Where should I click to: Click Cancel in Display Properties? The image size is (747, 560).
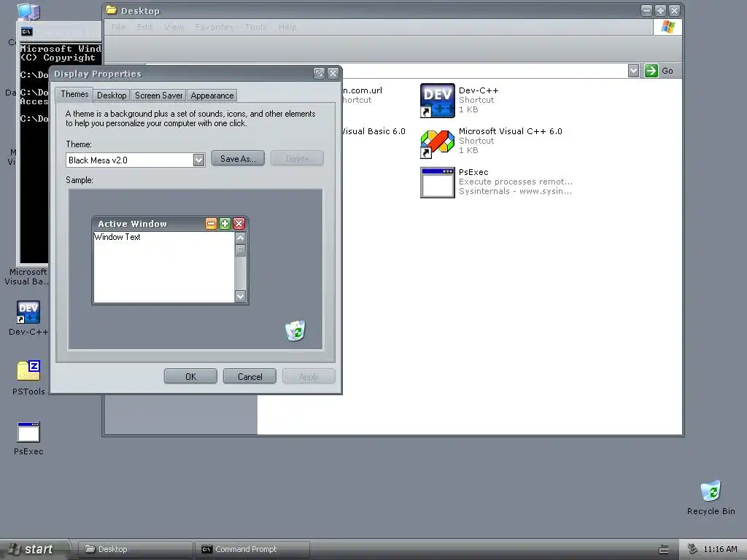click(x=249, y=377)
